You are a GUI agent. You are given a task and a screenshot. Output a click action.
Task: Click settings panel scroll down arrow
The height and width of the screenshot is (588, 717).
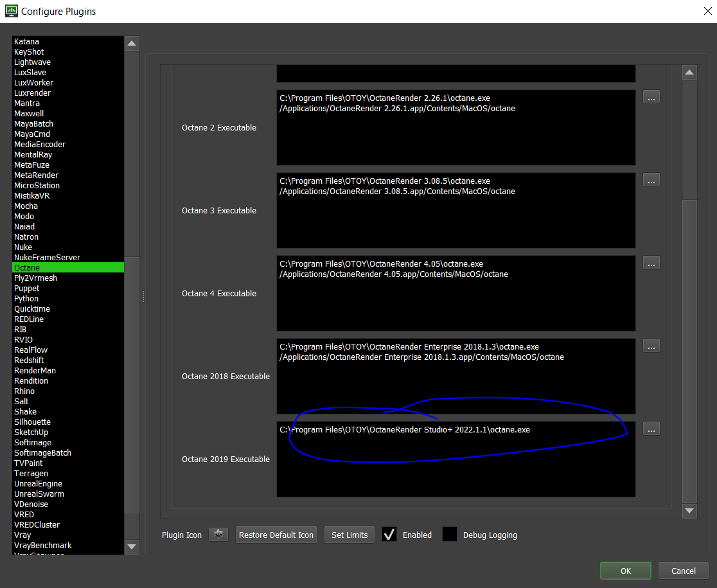pos(689,511)
